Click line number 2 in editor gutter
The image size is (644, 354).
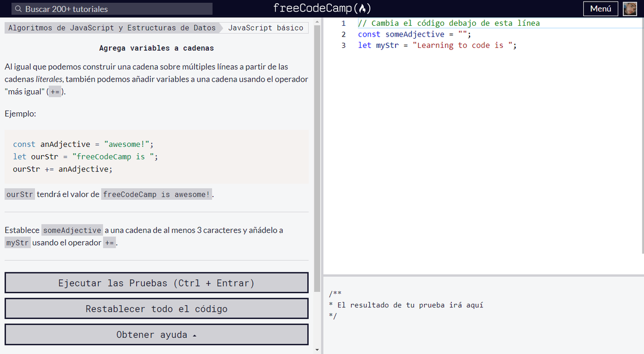pos(343,34)
